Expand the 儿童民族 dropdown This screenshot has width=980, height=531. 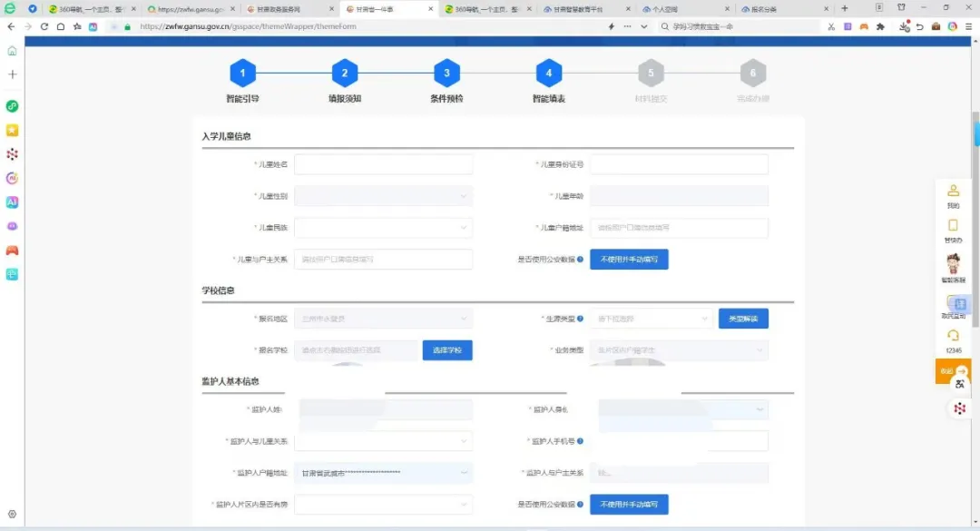click(x=383, y=228)
